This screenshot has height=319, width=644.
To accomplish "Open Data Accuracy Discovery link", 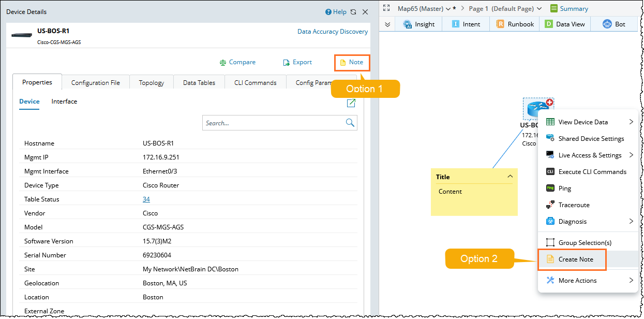I will [333, 32].
